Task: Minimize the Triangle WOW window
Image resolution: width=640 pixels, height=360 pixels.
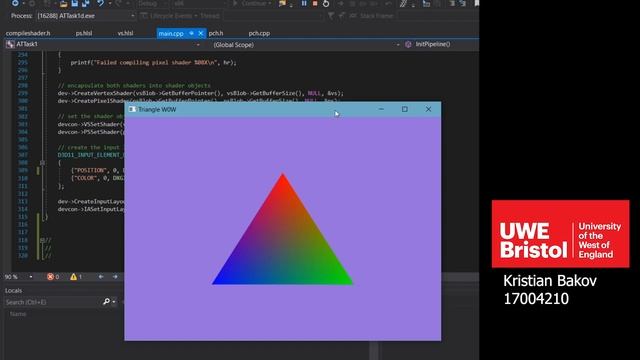Action: (x=381, y=109)
